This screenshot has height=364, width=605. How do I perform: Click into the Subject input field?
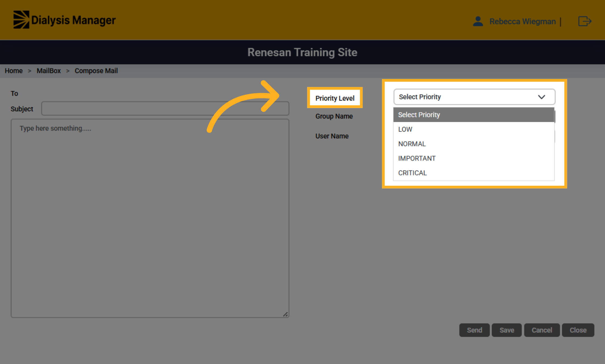pyautogui.click(x=165, y=108)
